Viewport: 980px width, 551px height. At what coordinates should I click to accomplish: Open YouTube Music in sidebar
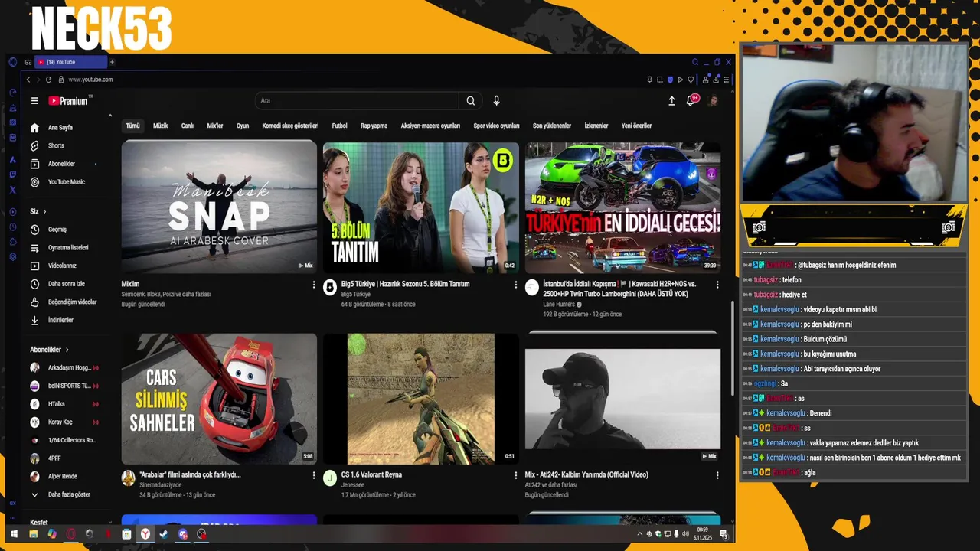(x=65, y=182)
